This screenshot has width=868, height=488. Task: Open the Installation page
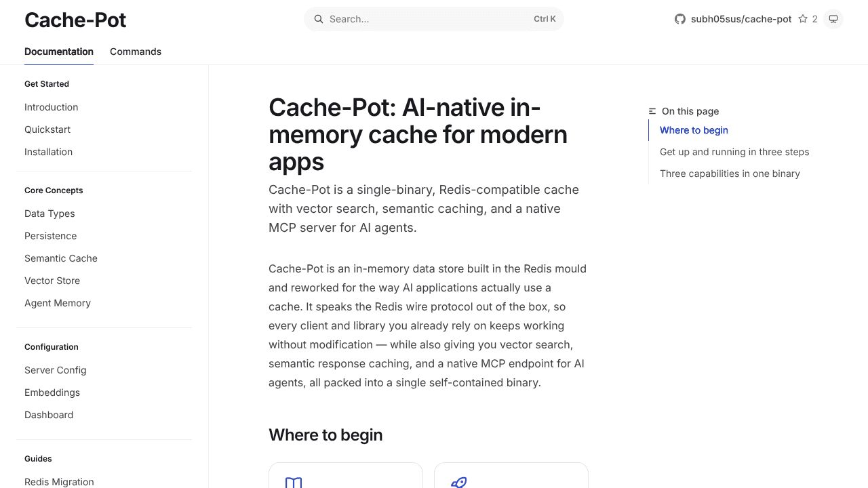49,152
